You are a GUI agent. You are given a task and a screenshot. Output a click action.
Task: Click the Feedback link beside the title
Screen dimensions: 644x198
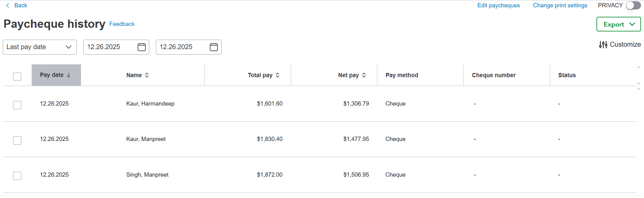(x=122, y=24)
